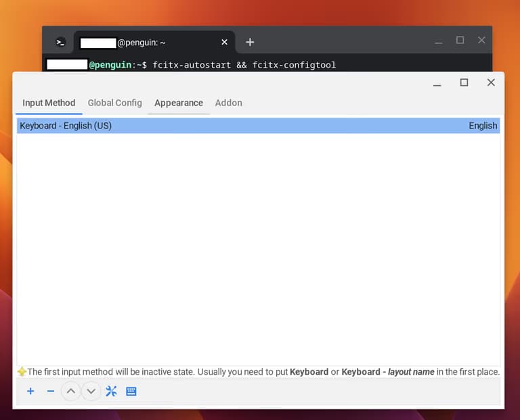Minimize the Fcitx configuration window
Image resolution: width=520 pixels, height=420 pixels.
[x=437, y=83]
